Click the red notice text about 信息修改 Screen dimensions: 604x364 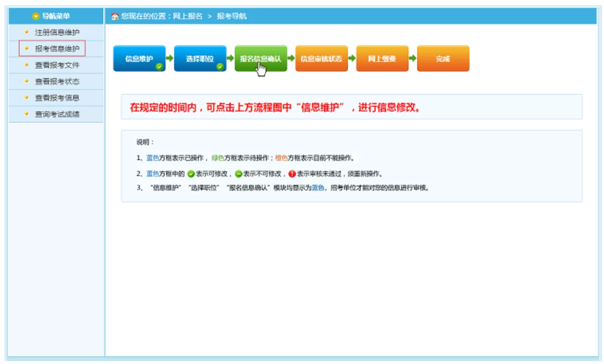(275, 108)
